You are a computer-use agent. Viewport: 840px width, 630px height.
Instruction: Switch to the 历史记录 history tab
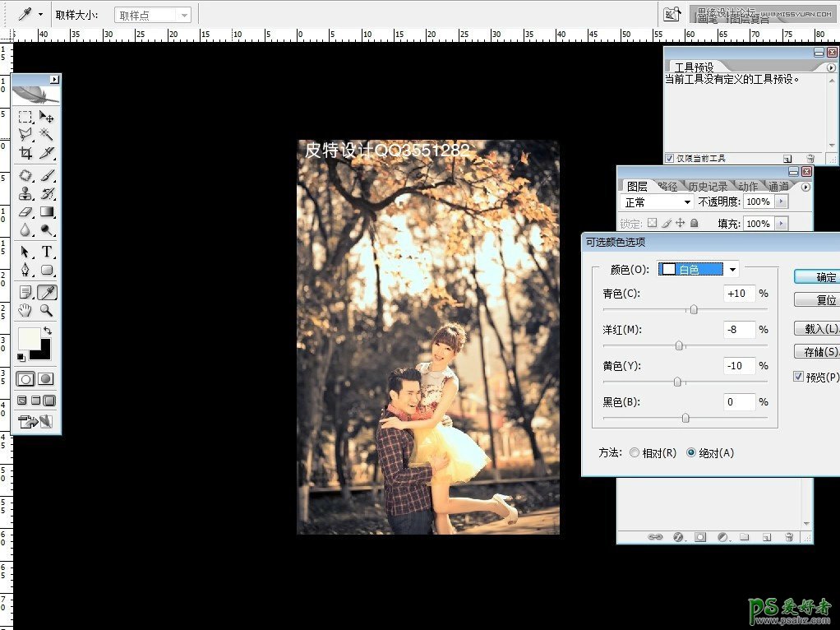coord(707,187)
